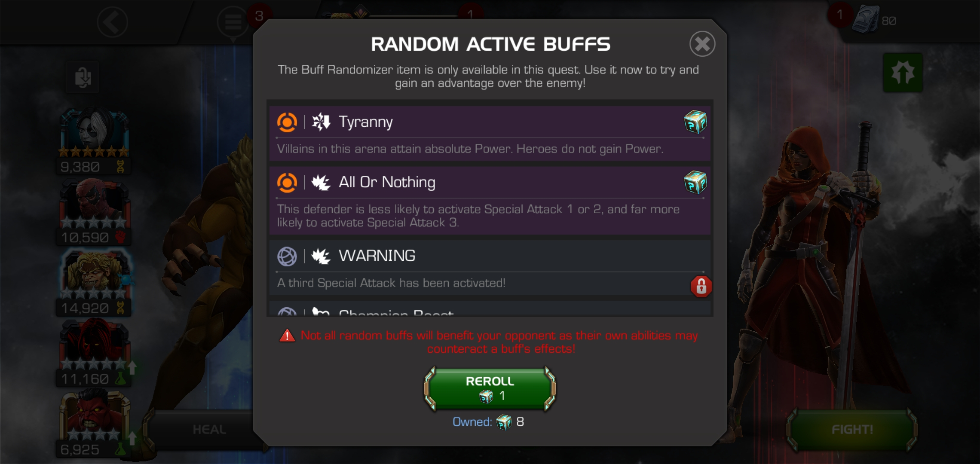This screenshot has width=980, height=464.
Task: Click the red lock icon on WARNING buff
Action: pos(701,286)
